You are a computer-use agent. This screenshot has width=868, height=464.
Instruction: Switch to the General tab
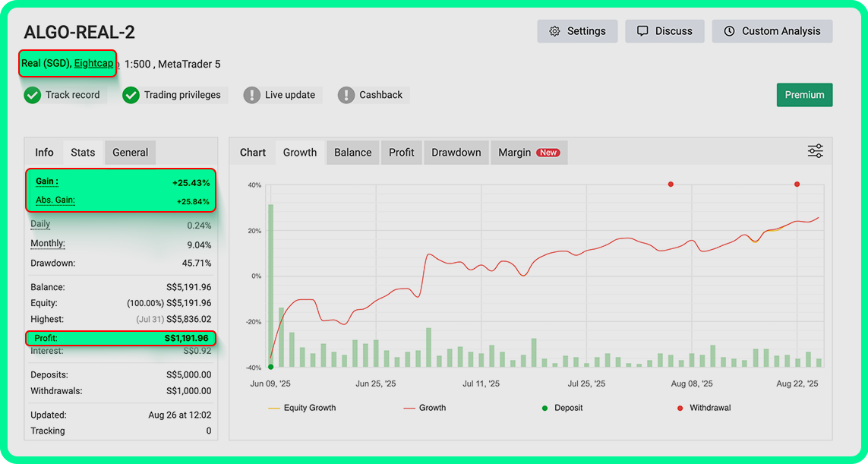tap(130, 152)
